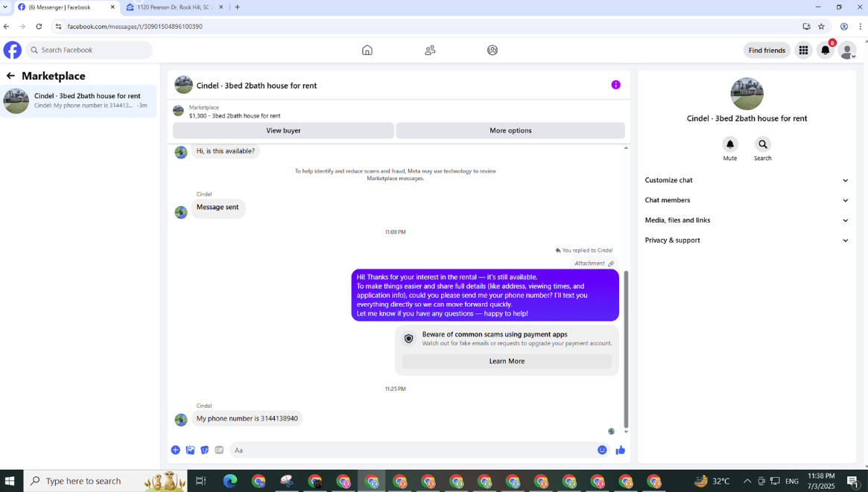Click the browser back arrow
This screenshot has width=868, height=492.
7,26
